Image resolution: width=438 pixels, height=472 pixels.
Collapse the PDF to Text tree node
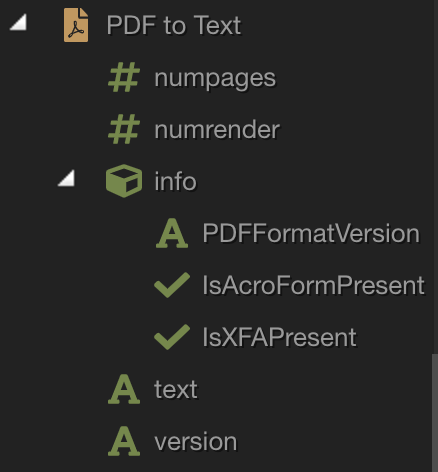tap(19, 23)
